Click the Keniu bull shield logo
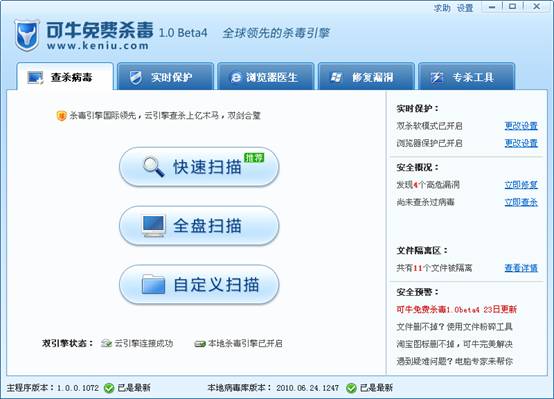554x399 pixels. 27,35
